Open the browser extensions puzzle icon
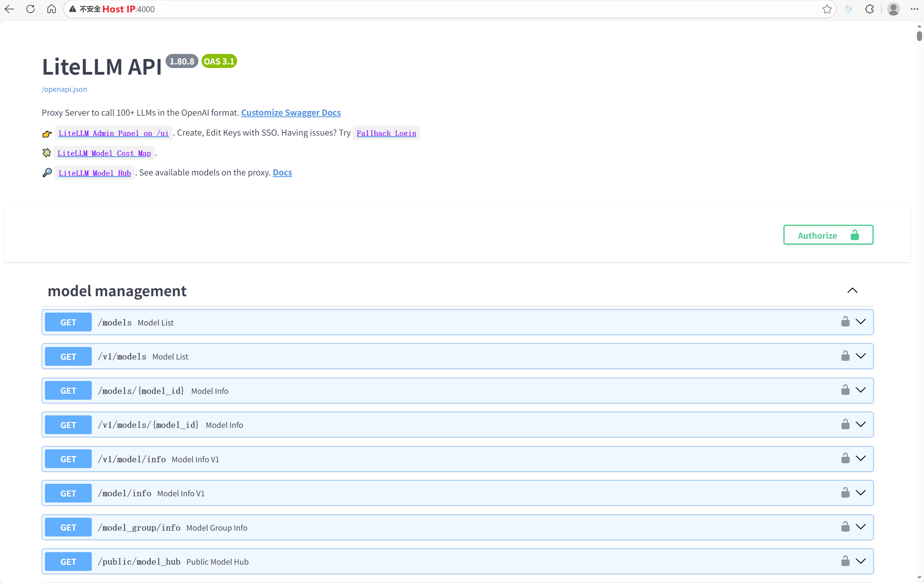This screenshot has width=924, height=583. click(869, 9)
